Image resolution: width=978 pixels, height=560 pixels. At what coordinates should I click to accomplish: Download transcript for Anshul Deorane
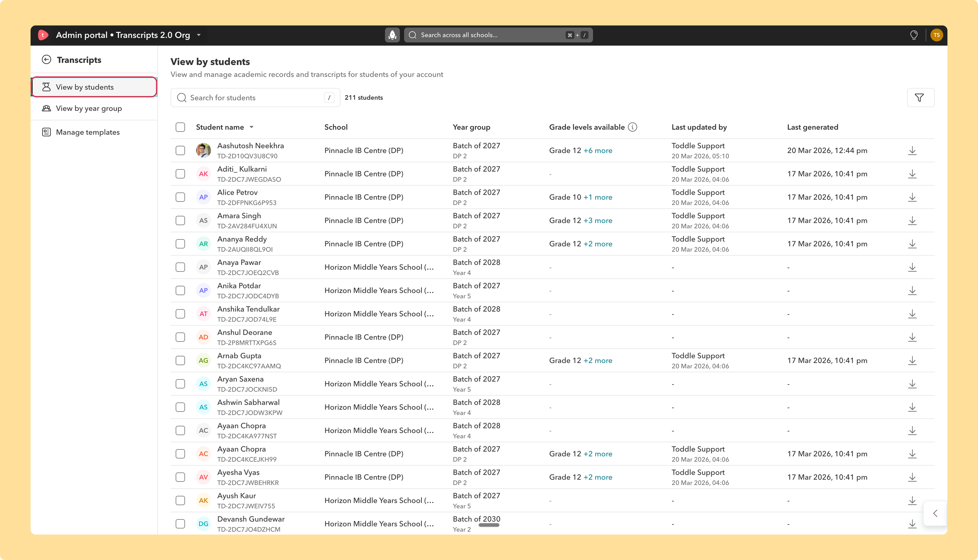point(912,337)
